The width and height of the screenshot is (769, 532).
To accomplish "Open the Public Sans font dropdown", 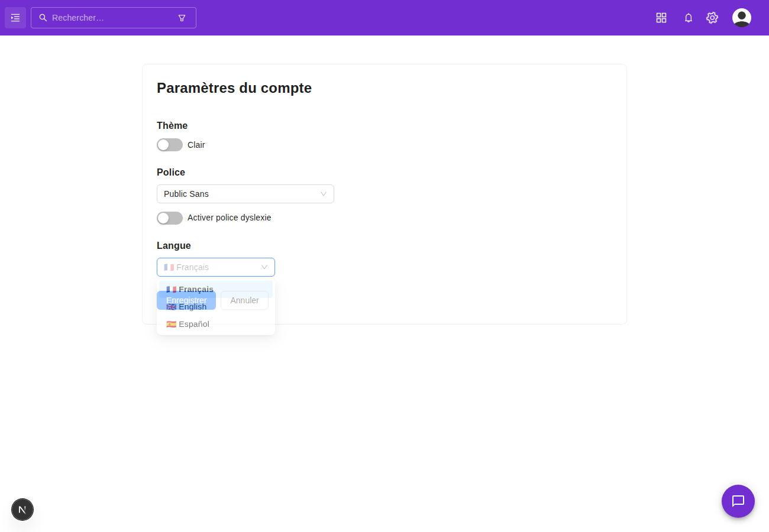I will click(x=245, y=194).
